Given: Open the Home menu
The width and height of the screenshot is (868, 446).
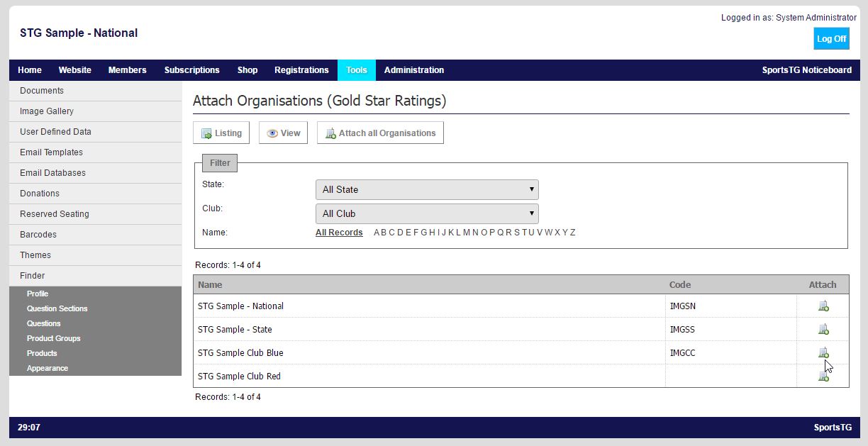Looking at the screenshot, I should [x=30, y=70].
